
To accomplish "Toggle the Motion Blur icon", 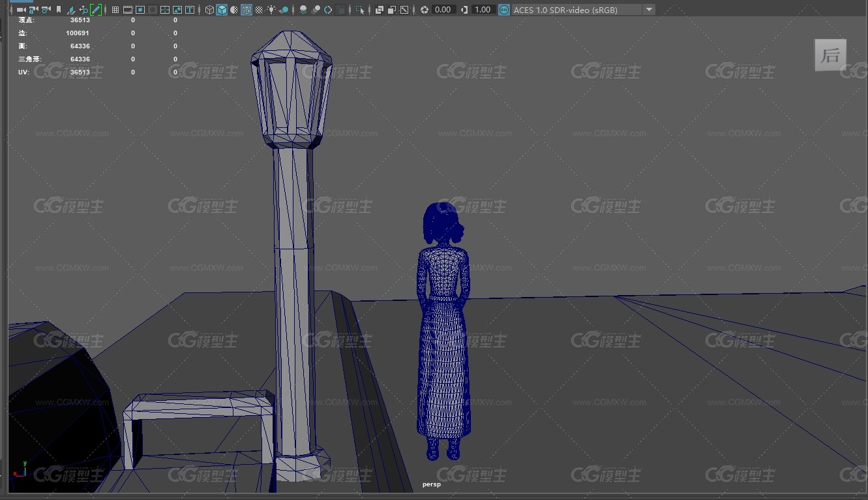I will pos(316,10).
